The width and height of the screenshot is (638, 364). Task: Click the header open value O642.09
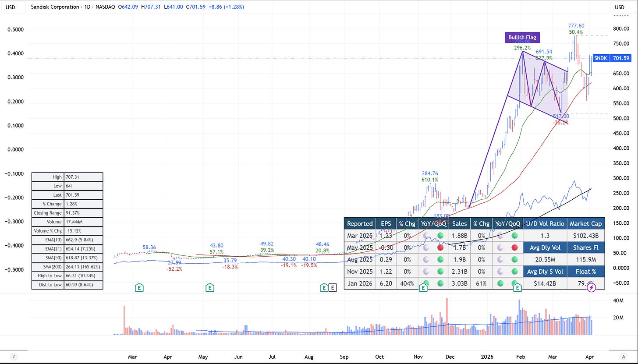pos(128,7)
